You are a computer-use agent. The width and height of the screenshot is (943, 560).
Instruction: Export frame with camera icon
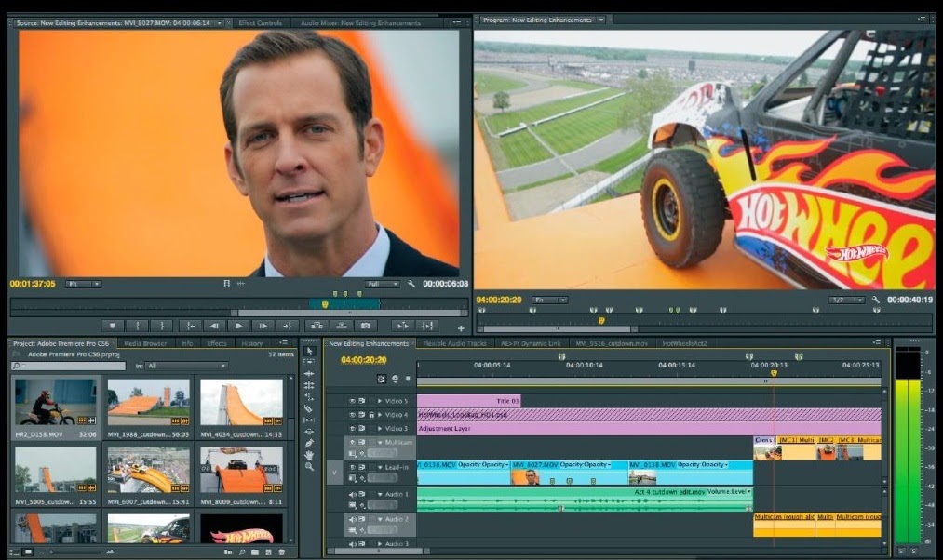click(x=366, y=326)
